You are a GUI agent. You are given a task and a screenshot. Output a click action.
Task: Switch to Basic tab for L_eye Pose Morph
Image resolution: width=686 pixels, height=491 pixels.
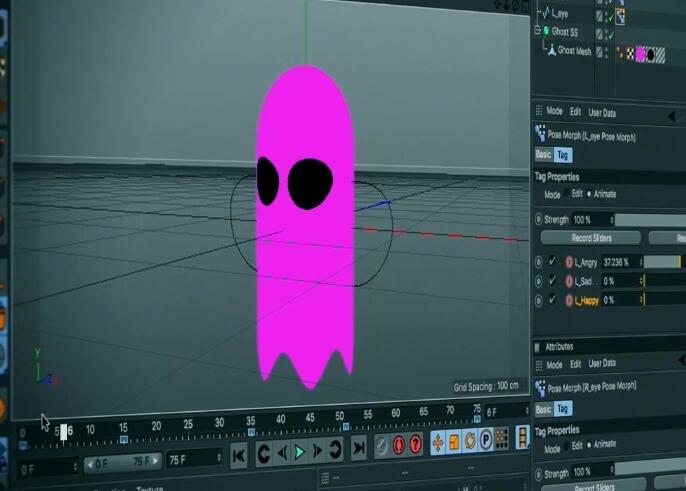coord(543,154)
